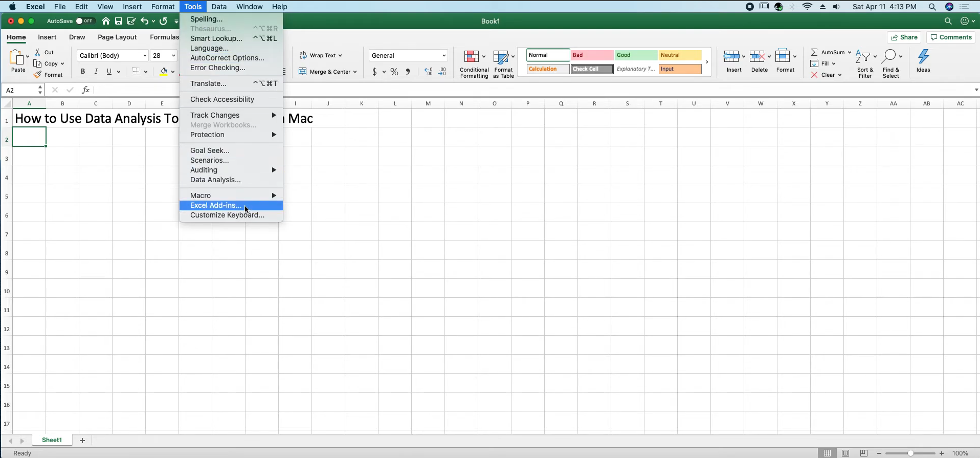Screen dimensions: 980x458
Task: Select row header 8
Action: point(7,253)
